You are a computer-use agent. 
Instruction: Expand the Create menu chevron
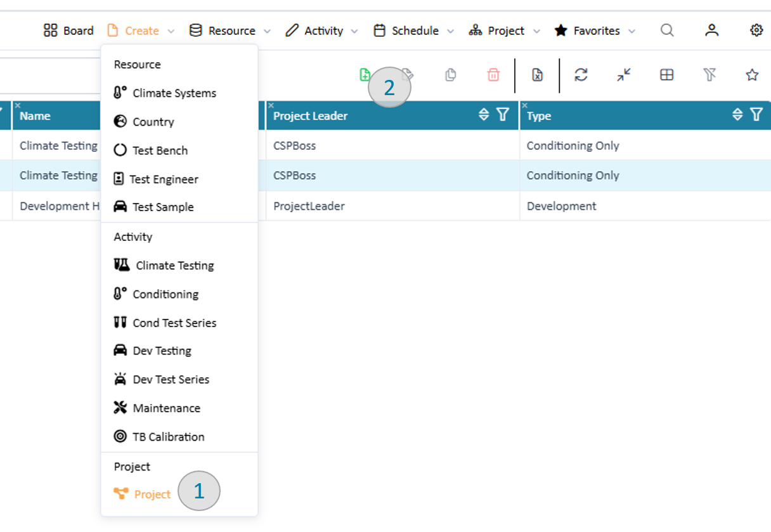[171, 31]
